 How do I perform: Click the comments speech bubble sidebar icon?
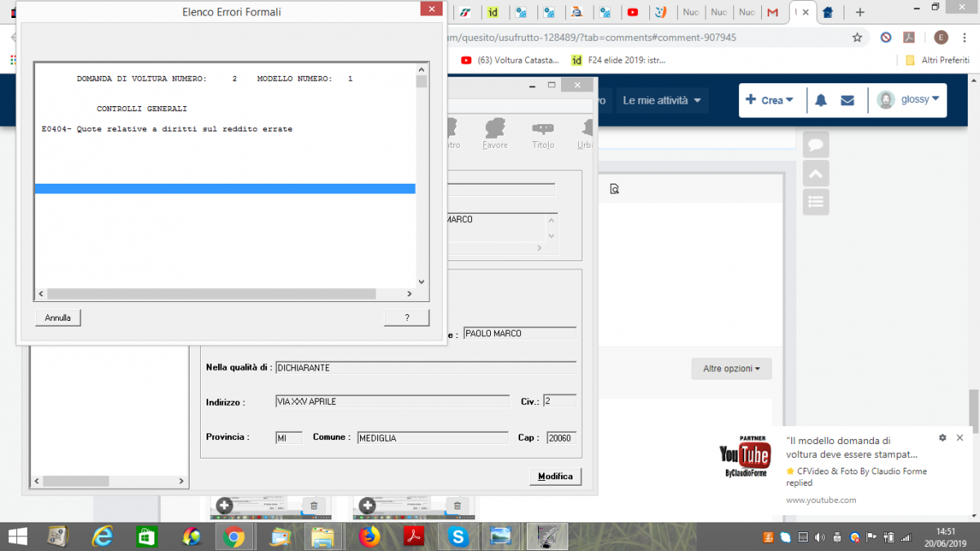816,144
